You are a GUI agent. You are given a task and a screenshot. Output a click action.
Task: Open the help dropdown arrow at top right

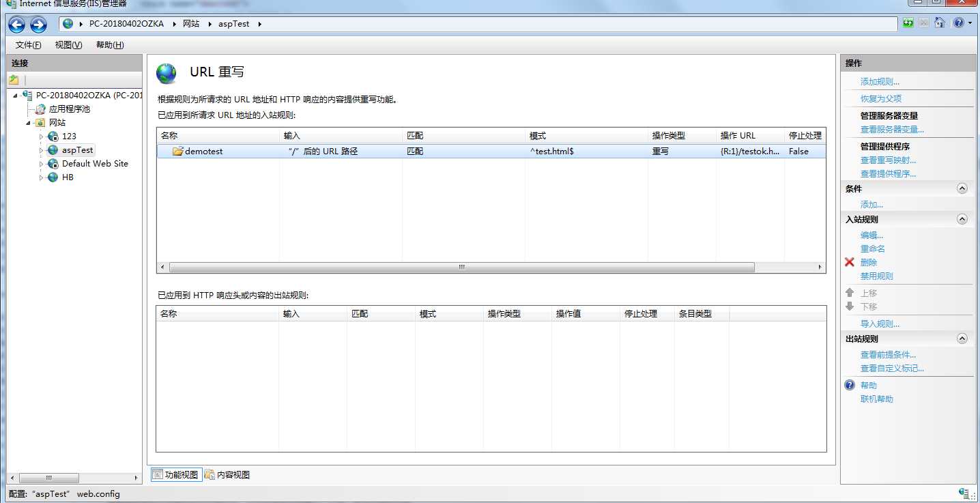click(x=970, y=23)
